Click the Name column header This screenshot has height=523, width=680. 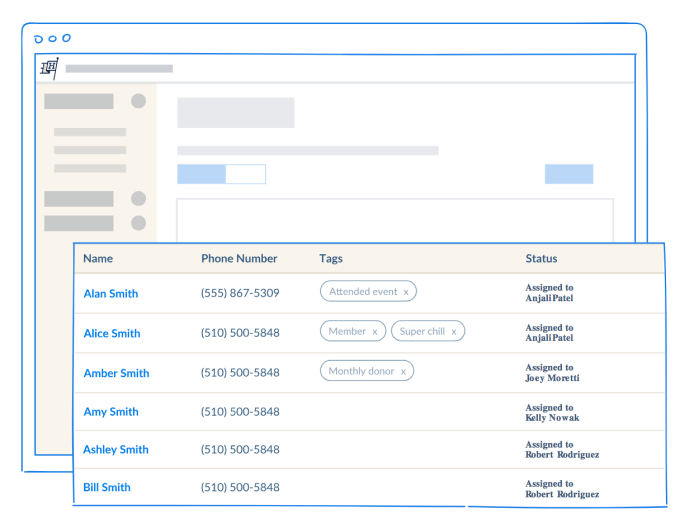point(98,258)
